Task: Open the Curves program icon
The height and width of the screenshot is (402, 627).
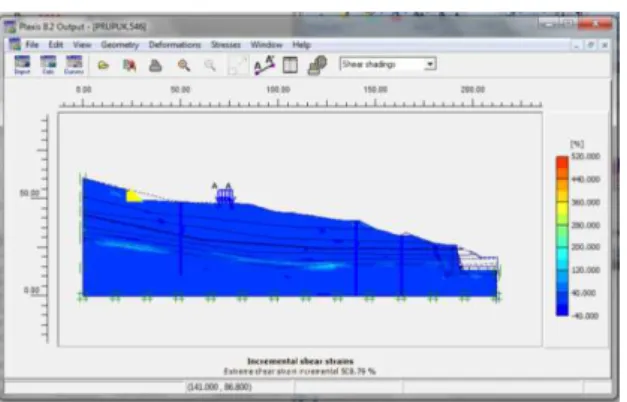Action: (74, 65)
